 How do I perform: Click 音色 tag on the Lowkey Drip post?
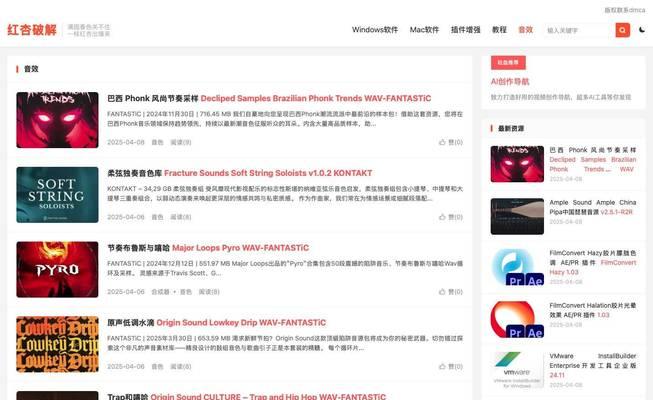click(x=157, y=367)
